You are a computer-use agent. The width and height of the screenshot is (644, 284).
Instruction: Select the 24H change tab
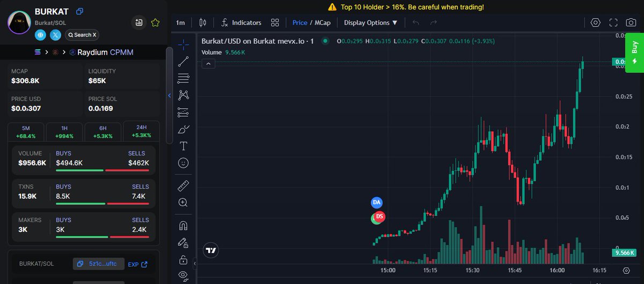[x=141, y=131]
